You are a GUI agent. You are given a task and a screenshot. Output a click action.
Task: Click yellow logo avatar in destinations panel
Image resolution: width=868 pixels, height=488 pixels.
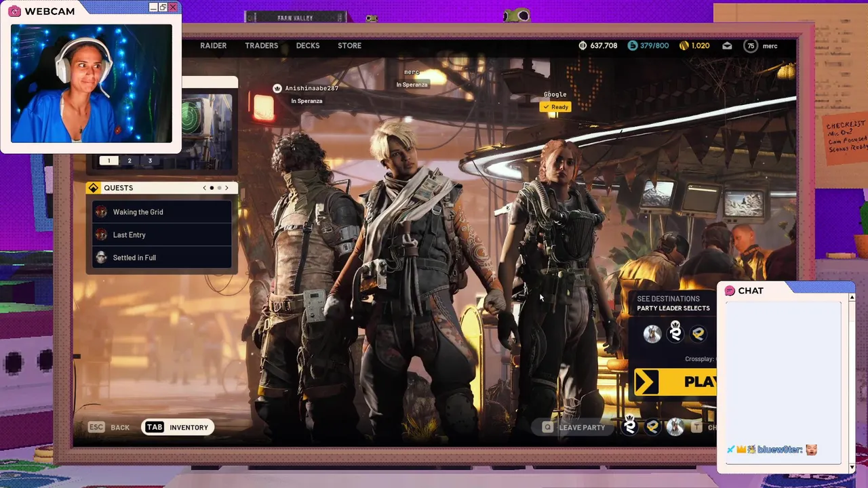pos(698,333)
